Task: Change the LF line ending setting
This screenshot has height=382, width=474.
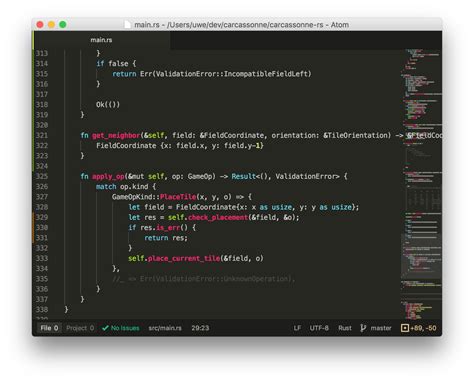Action: click(297, 328)
